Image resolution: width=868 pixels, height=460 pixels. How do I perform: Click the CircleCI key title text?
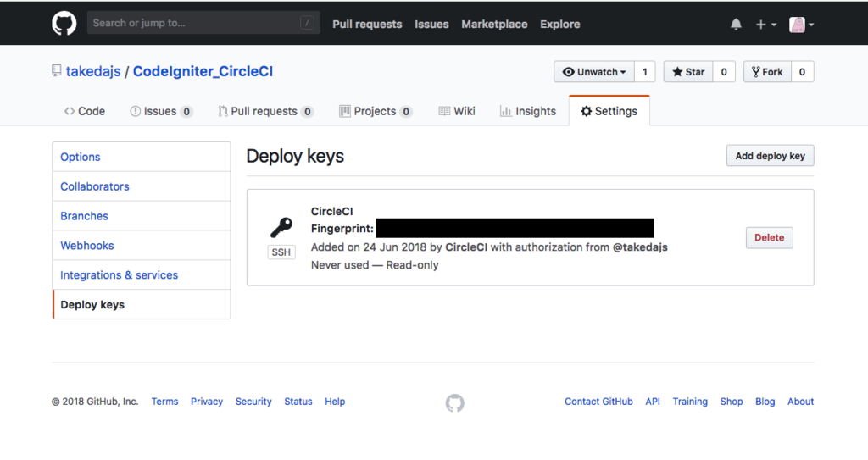(x=331, y=211)
